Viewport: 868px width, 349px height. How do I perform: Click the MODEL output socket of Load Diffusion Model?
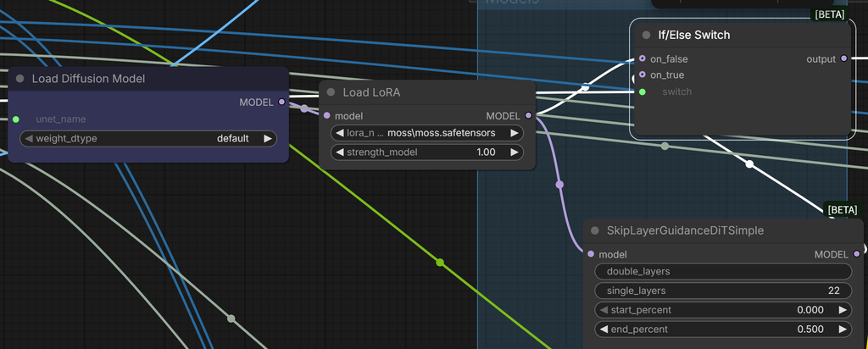click(x=281, y=102)
